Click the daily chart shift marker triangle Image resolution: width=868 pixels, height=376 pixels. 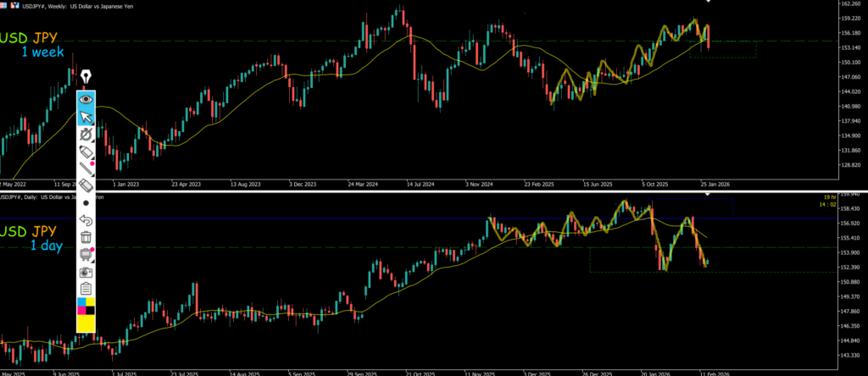[x=709, y=195]
